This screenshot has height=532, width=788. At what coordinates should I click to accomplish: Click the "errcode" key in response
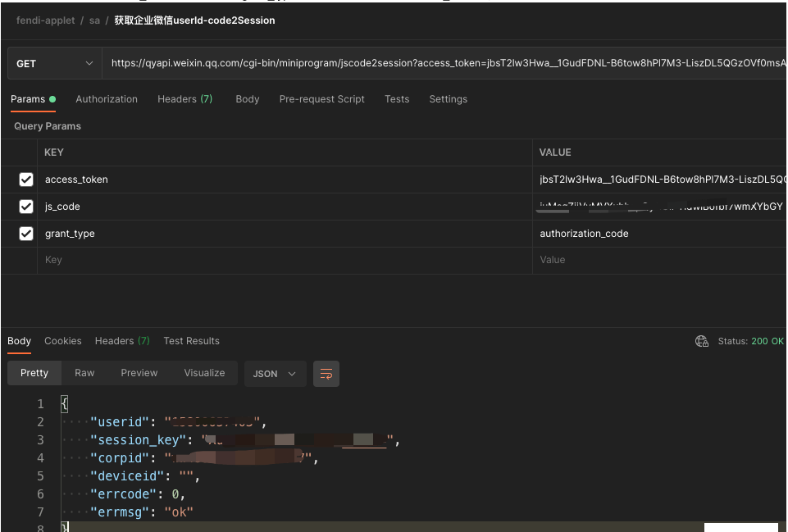[124, 494]
